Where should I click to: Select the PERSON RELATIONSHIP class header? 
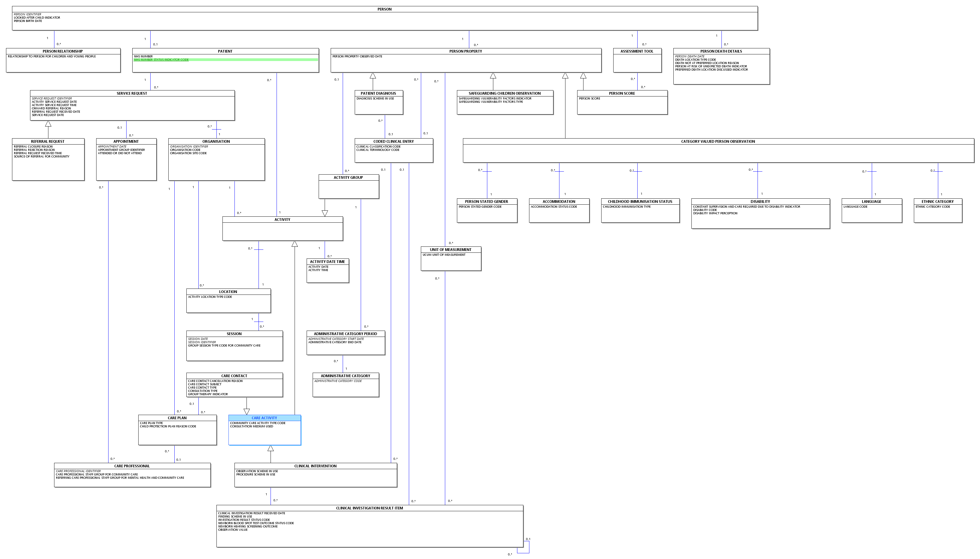pos(63,51)
